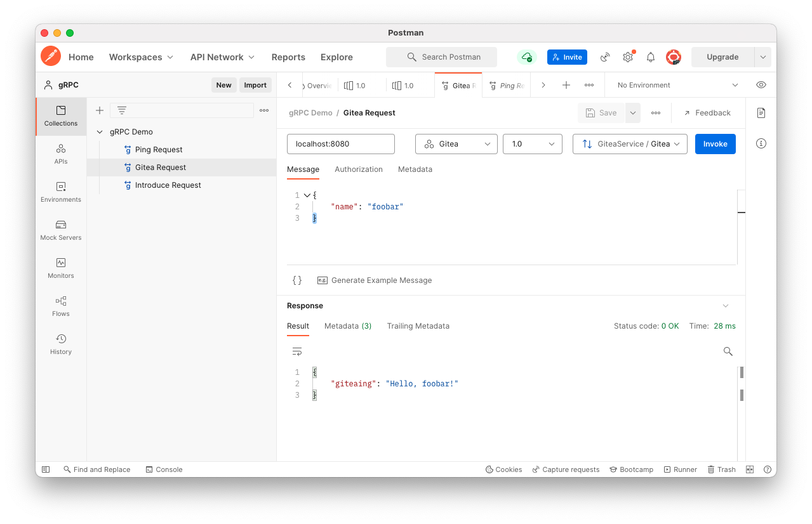Click the capture requests satellite icon in header

(605, 57)
